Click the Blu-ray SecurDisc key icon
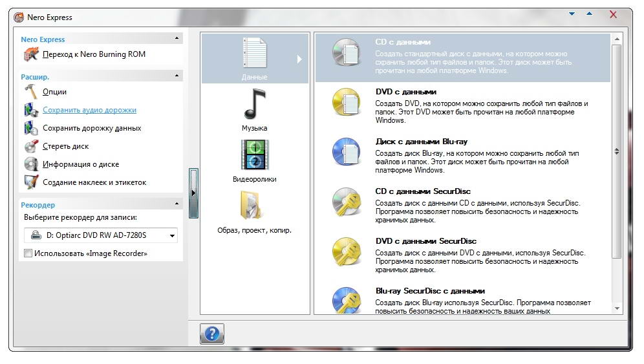The height and width of the screenshot is (364, 644). point(346,301)
